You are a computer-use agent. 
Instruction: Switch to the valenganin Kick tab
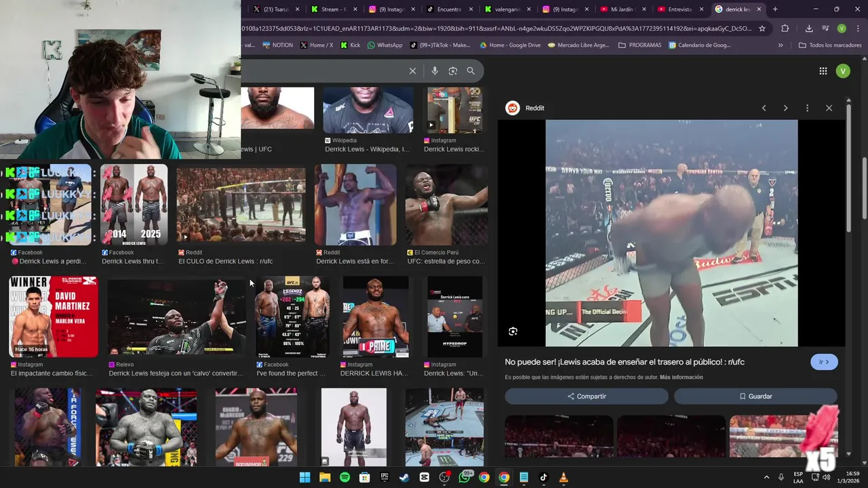(507, 9)
